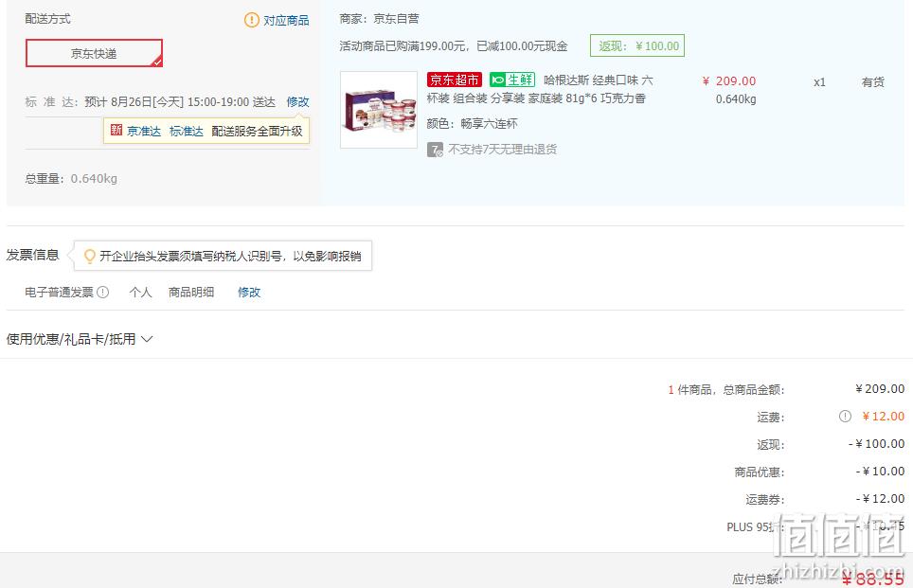Click the 商家: 京东自营 label
This screenshot has height=588, width=913.
pyautogui.click(x=379, y=19)
